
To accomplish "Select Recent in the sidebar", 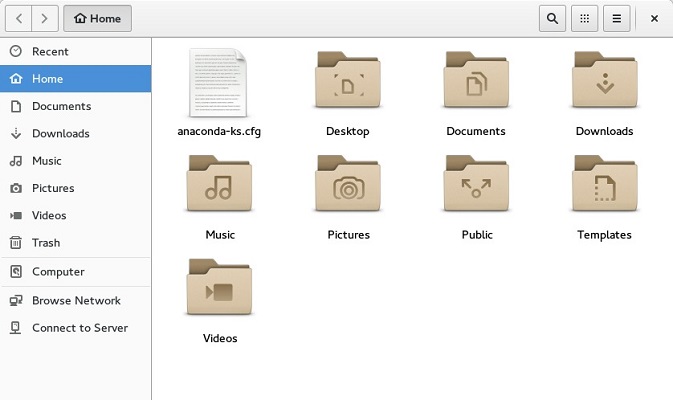I will tap(50, 51).
